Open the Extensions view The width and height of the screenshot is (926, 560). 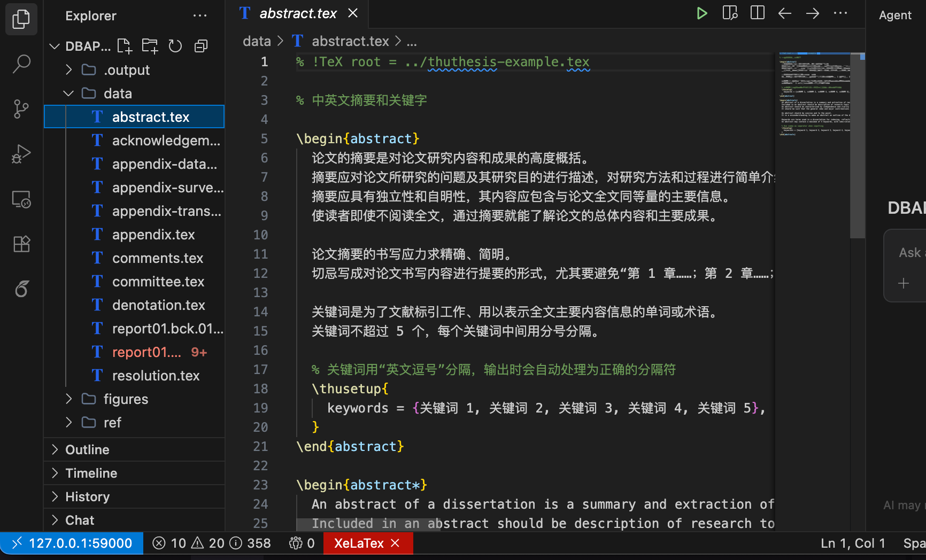(x=21, y=244)
